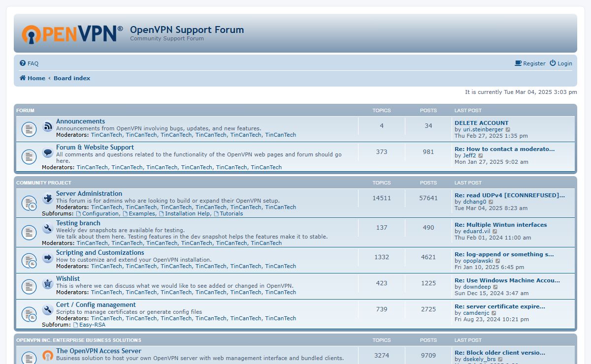591x364 pixels.
Task: Open latest post icon next to uri.steinberger
Action: 508,130
